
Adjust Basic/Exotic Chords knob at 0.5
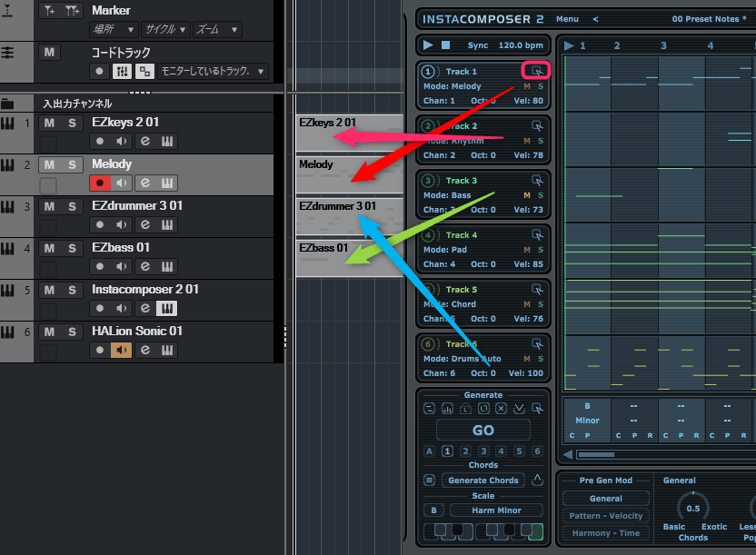click(x=692, y=507)
